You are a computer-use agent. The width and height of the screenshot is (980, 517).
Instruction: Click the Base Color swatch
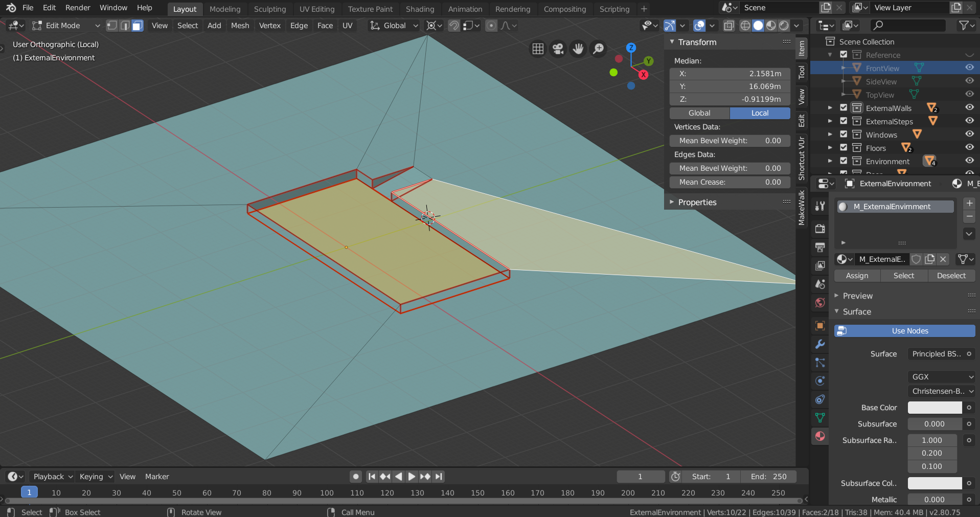935,408
